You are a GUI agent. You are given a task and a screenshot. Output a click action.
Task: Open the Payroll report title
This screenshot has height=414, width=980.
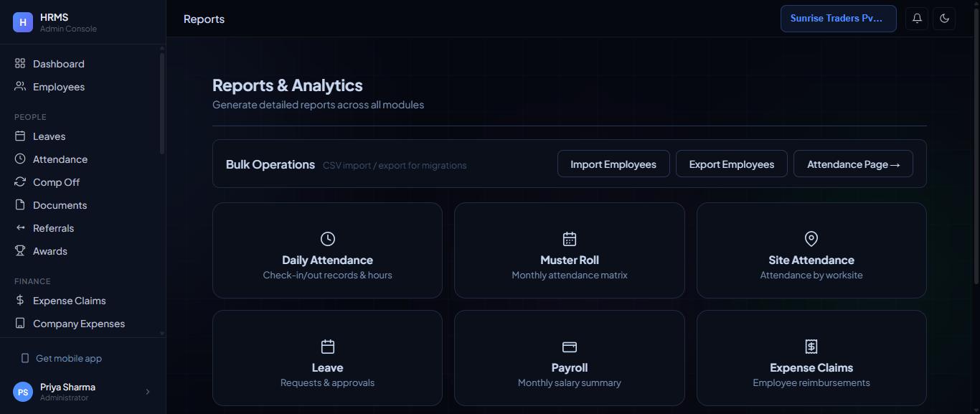point(570,367)
